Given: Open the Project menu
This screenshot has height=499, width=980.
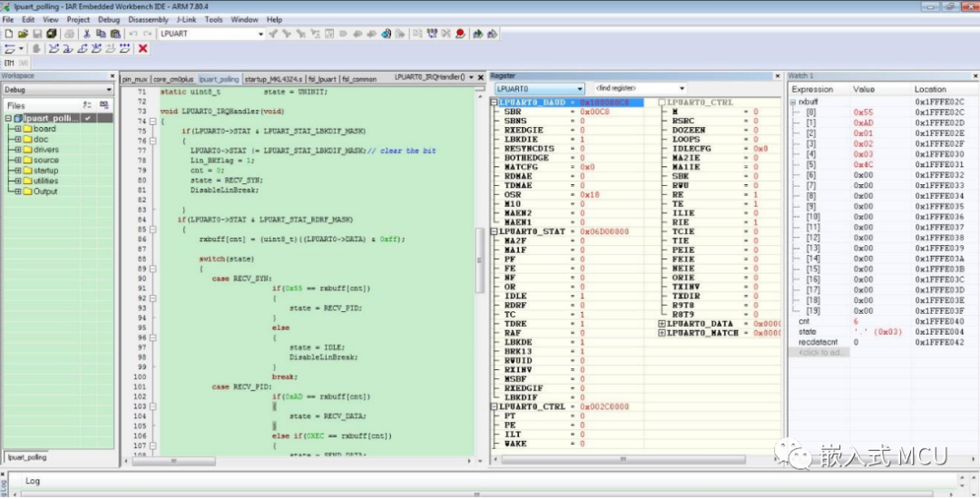Looking at the screenshot, I should tap(78, 19).
